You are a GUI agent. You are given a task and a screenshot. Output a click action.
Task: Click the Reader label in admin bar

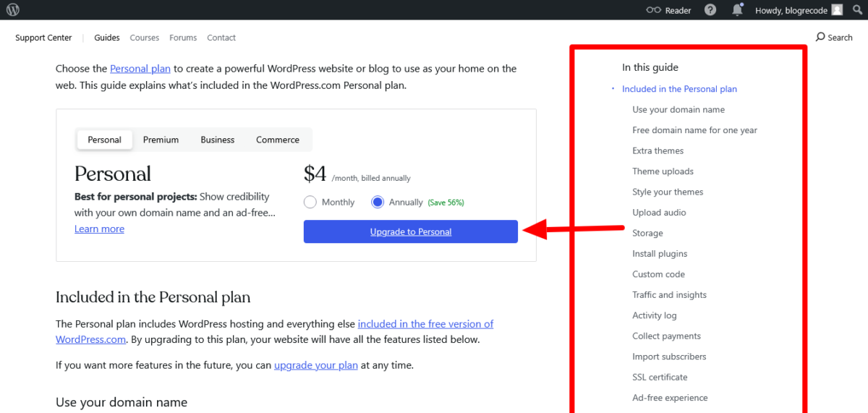[x=678, y=10]
